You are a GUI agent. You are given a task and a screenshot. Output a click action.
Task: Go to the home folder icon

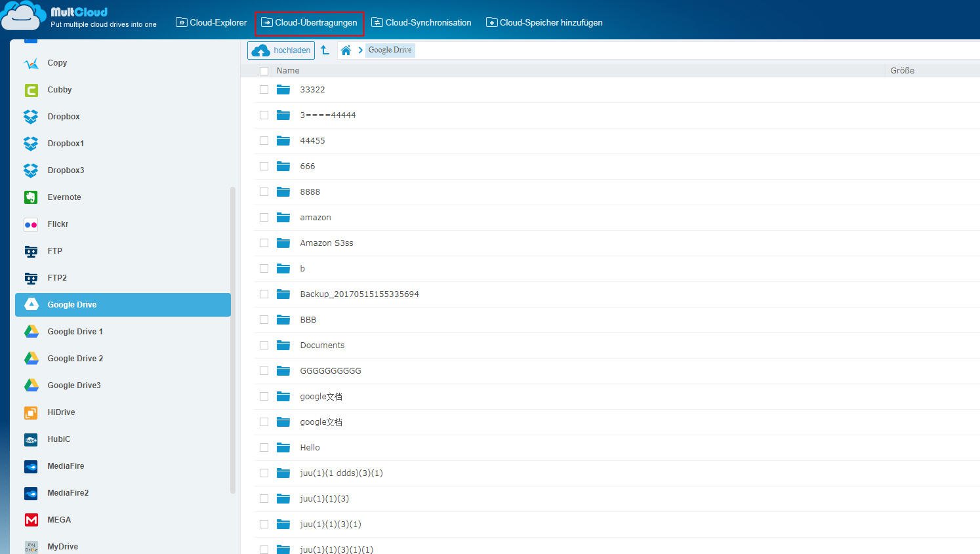346,50
